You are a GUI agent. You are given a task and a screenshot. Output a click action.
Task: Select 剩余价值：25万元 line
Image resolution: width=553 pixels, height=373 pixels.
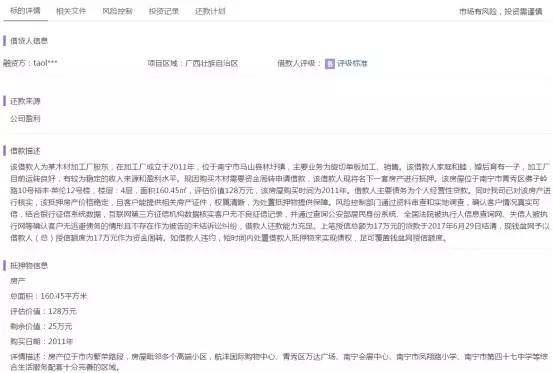pos(41,326)
